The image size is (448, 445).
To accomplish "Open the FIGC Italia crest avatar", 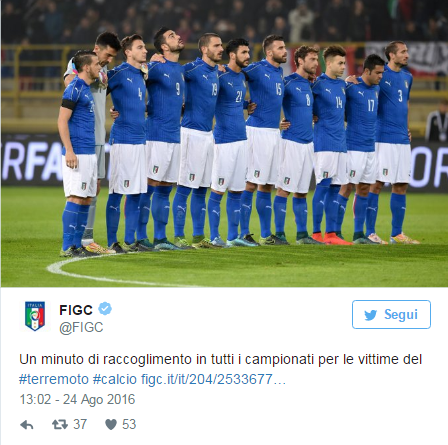I will pos(35,316).
